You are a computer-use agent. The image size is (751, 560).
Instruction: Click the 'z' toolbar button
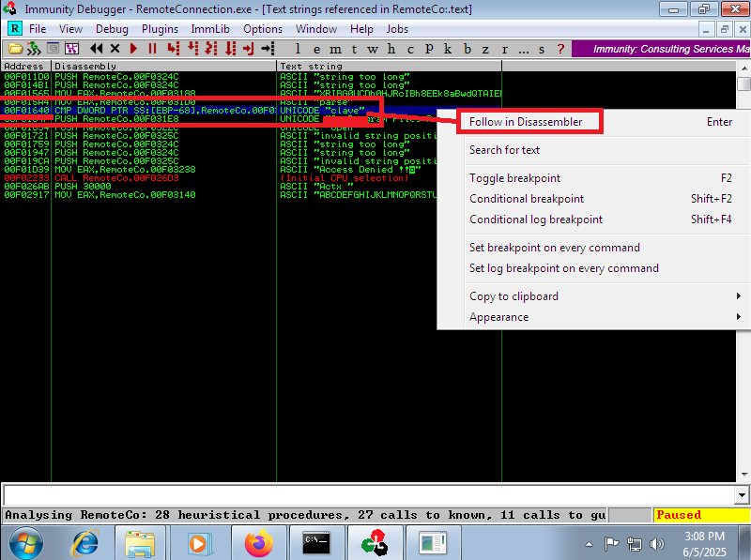[485, 49]
